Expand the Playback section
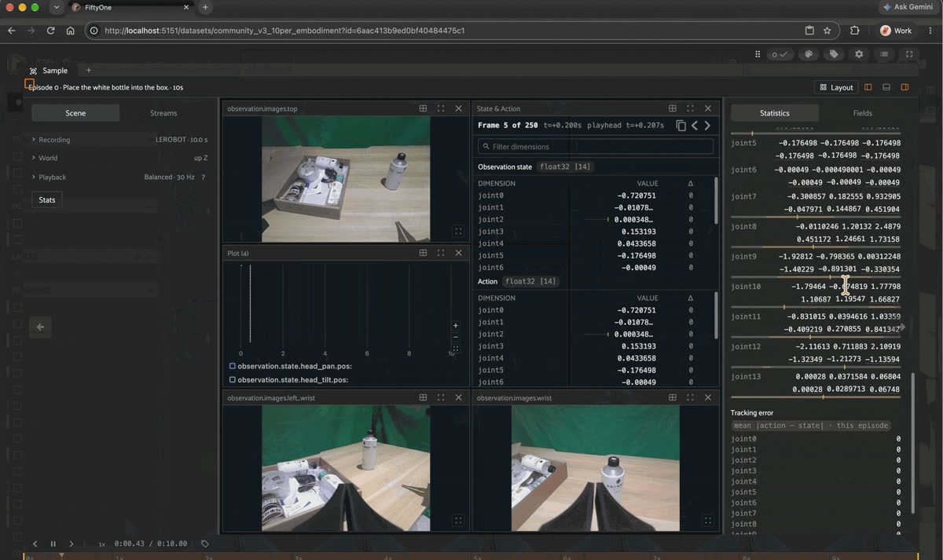This screenshot has width=943, height=560. (119, 177)
